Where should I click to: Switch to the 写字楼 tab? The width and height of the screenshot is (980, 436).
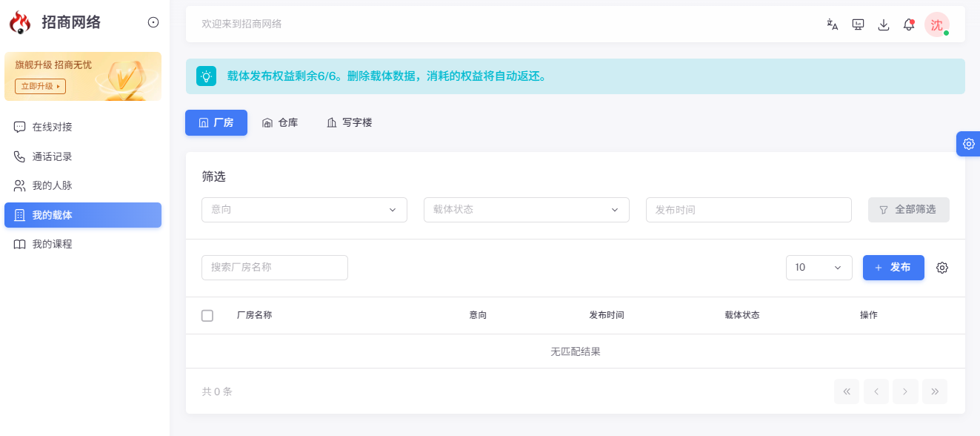350,123
